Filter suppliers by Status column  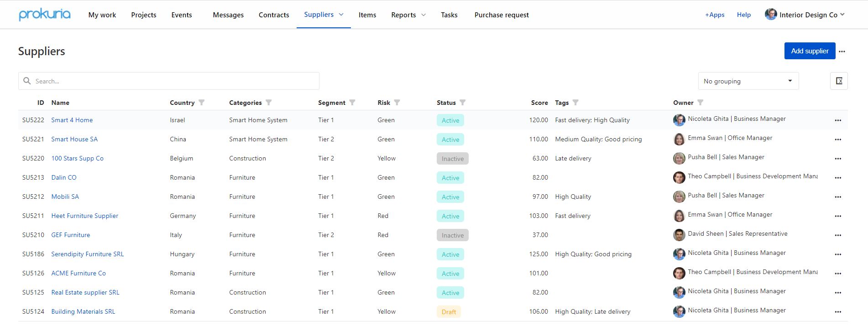463,103
